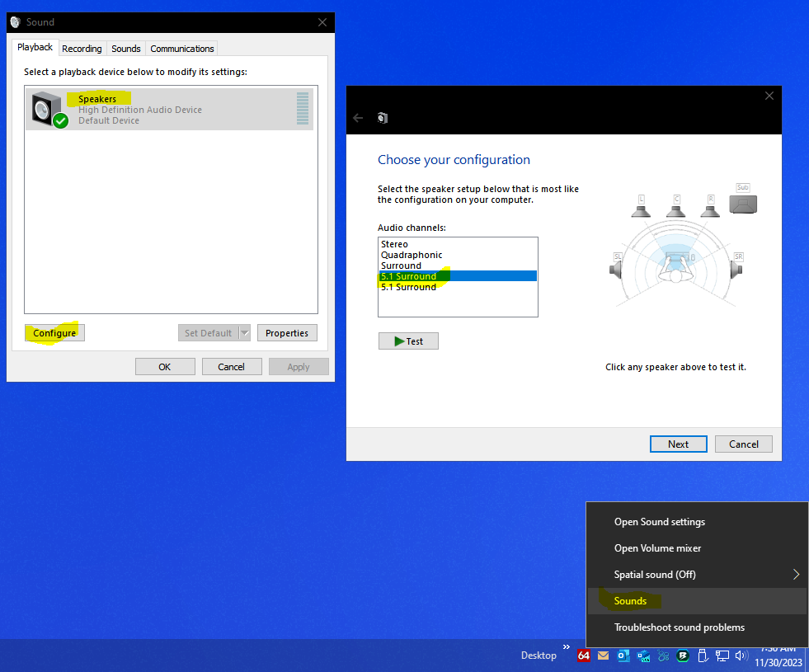
Task: Test the side left (SL) speaker
Action: tap(617, 269)
